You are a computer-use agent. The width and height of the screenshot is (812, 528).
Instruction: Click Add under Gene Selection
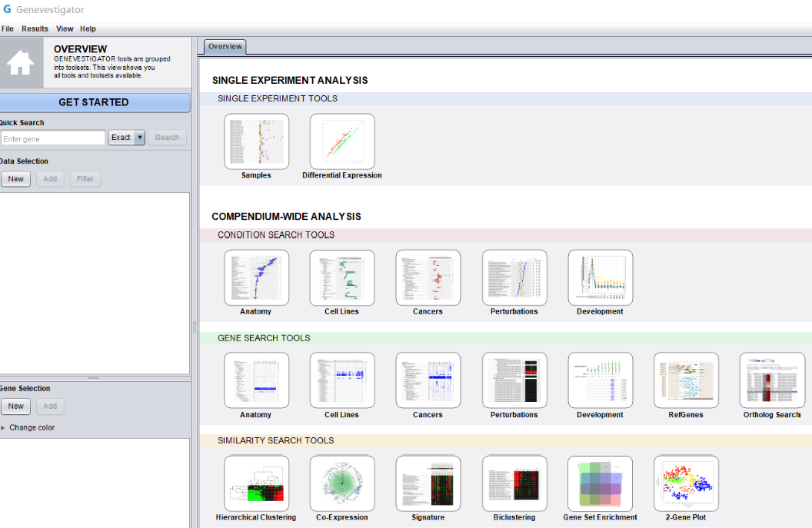[50, 406]
